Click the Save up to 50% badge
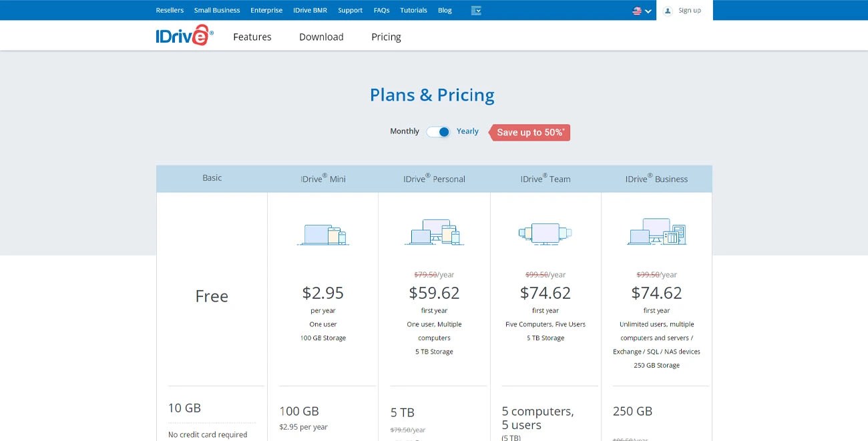Image resolution: width=868 pixels, height=441 pixels. pyautogui.click(x=528, y=132)
